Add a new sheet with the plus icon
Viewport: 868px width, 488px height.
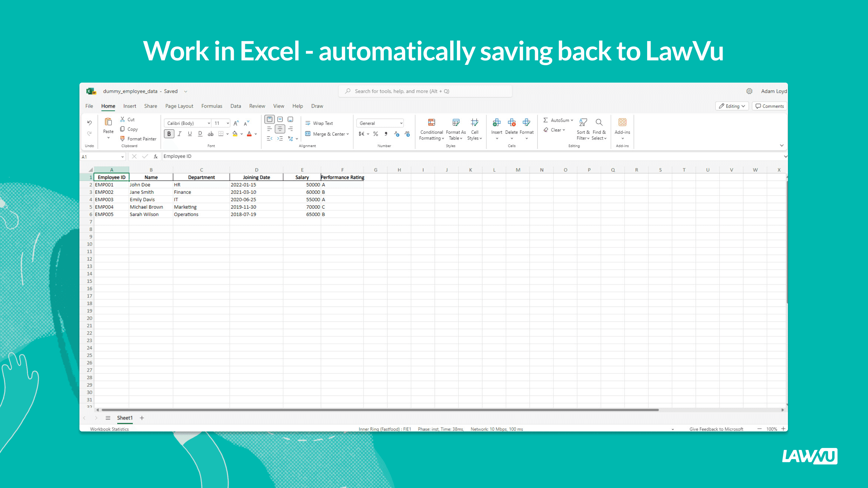pyautogui.click(x=142, y=418)
